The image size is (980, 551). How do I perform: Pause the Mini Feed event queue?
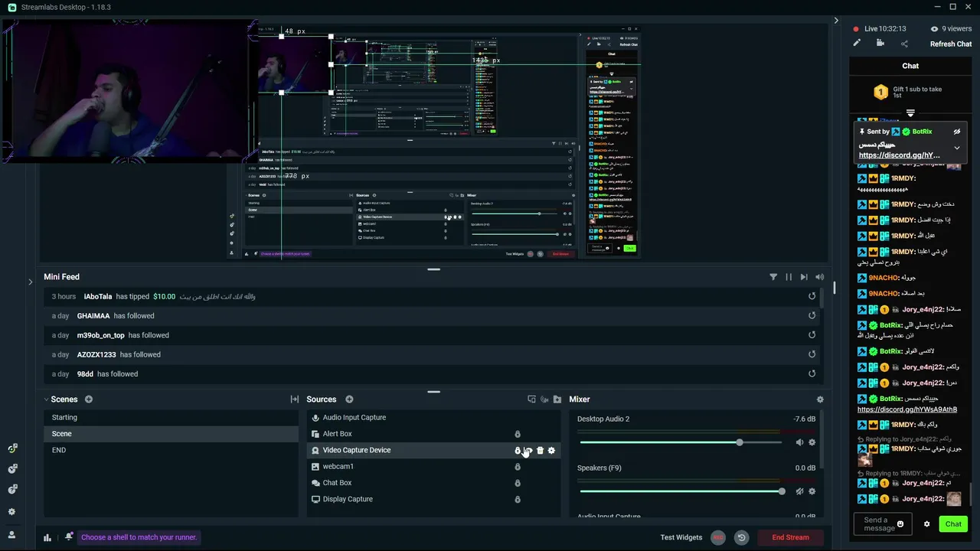click(x=789, y=277)
